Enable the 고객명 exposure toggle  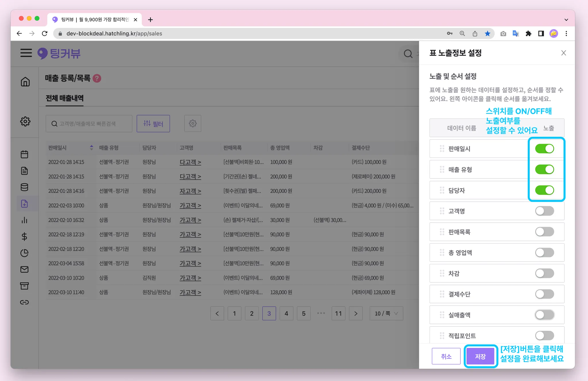[544, 211]
